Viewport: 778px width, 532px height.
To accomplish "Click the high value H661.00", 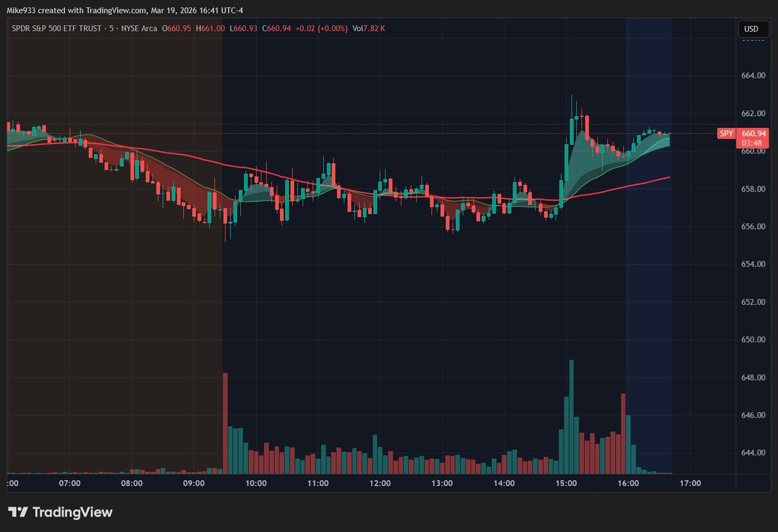I will pyautogui.click(x=210, y=29).
